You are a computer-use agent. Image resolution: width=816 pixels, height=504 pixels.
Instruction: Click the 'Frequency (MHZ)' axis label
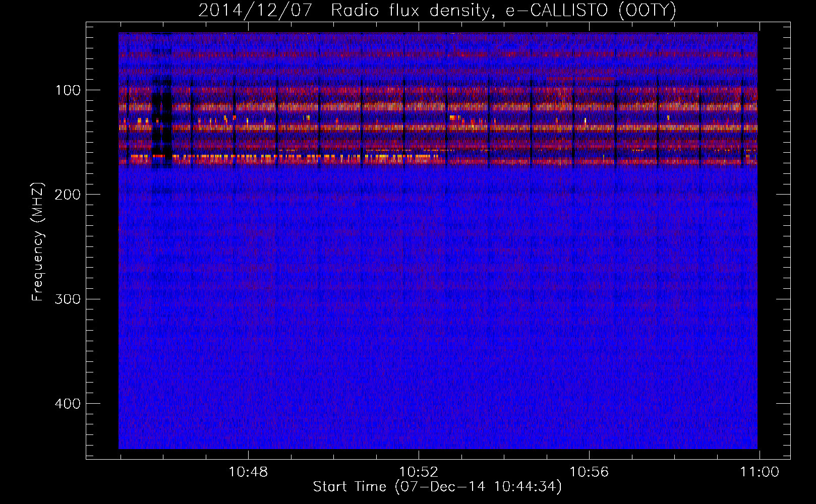coord(38,242)
